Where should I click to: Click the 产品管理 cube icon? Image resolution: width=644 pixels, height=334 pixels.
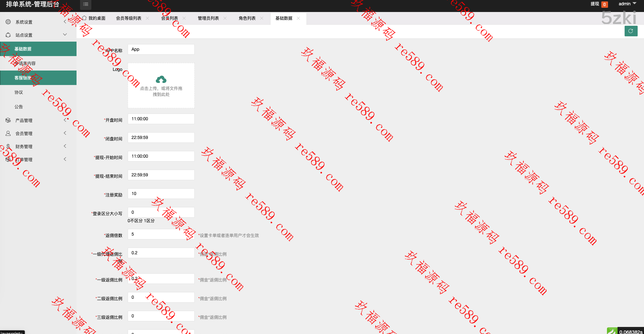pos(8,120)
